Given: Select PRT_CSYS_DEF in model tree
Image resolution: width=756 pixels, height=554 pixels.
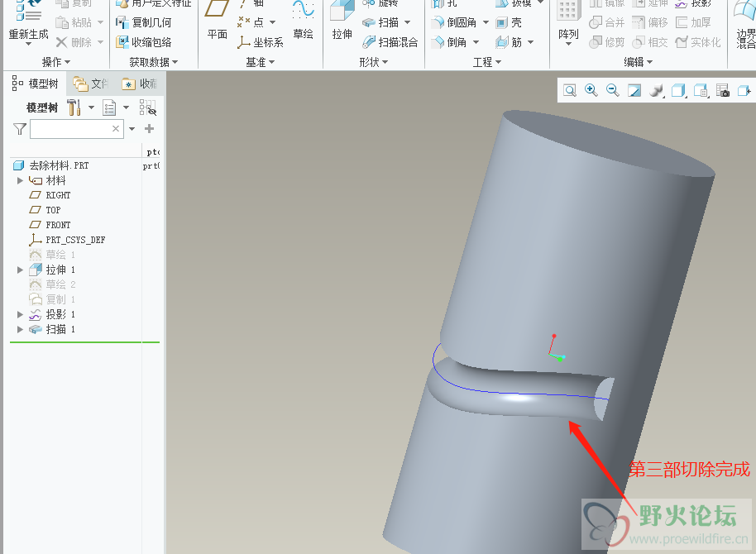Looking at the screenshot, I should (x=67, y=240).
